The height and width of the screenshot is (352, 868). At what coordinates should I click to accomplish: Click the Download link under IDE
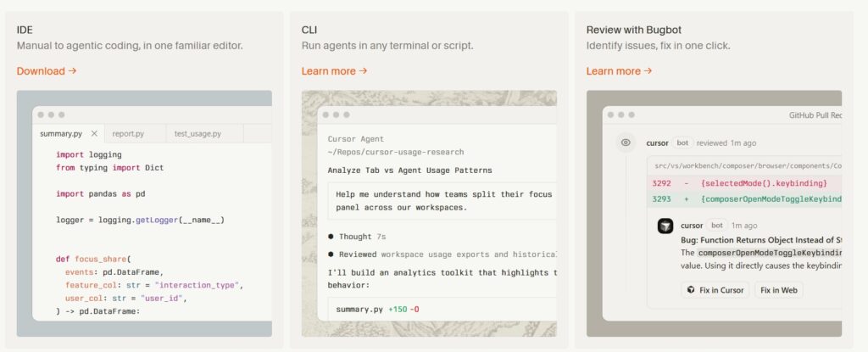pyautogui.click(x=41, y=71)
